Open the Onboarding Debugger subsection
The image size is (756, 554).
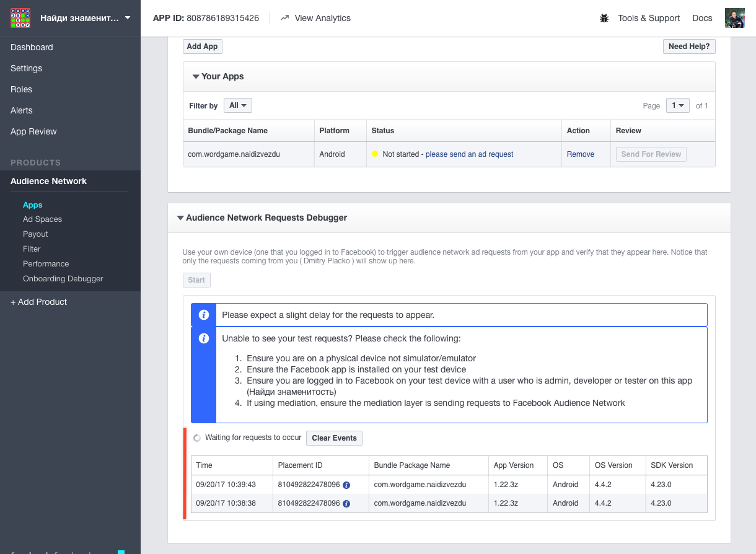click(63, 279)
